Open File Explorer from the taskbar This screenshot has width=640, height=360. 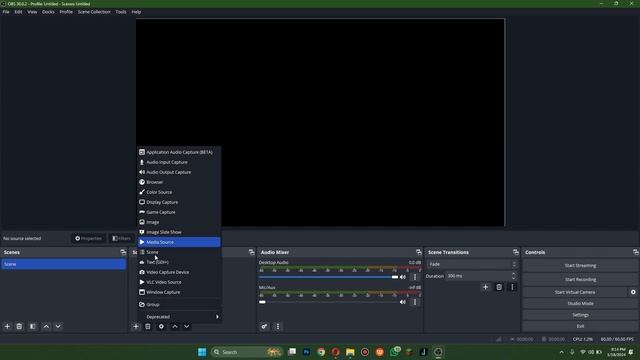(350, 352)
